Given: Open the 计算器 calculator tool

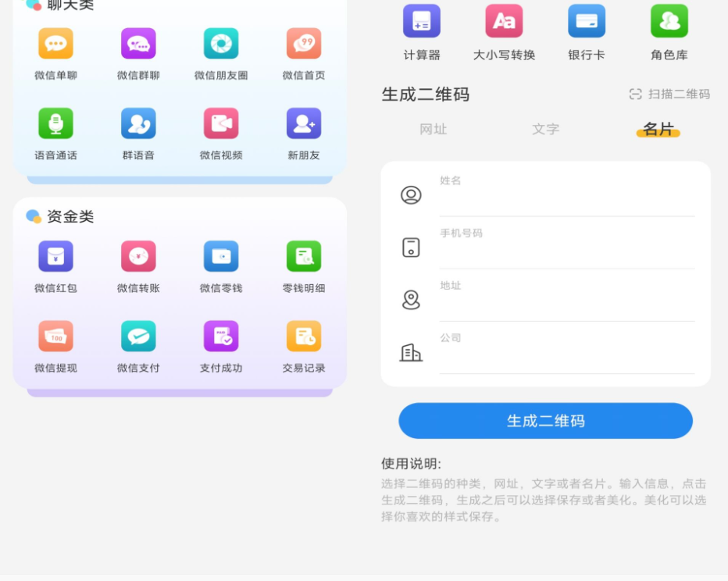Looking at the screenshot, I should pyautogui.click(x=422, y=21).
